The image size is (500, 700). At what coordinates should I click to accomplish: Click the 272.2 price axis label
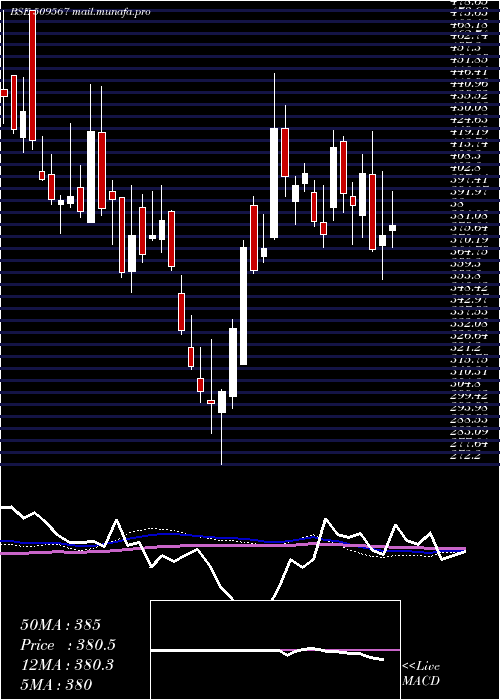[465, 456]
